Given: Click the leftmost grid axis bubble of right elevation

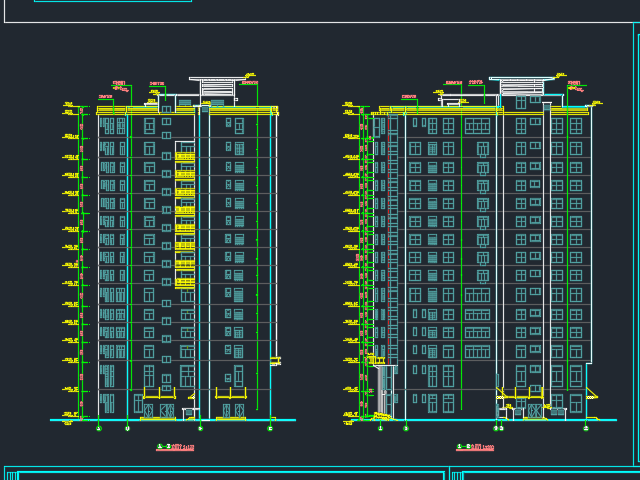Looking at the screenshot, I should pos(380,428).
